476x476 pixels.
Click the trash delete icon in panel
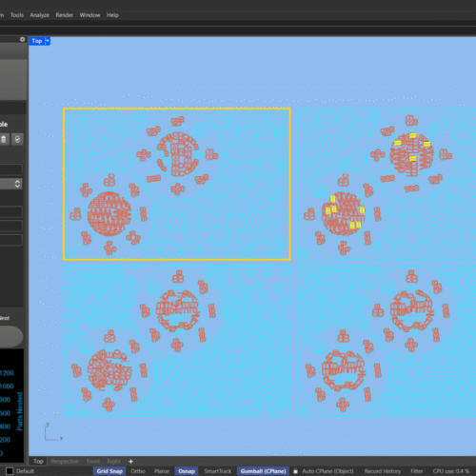pos(4,139)
